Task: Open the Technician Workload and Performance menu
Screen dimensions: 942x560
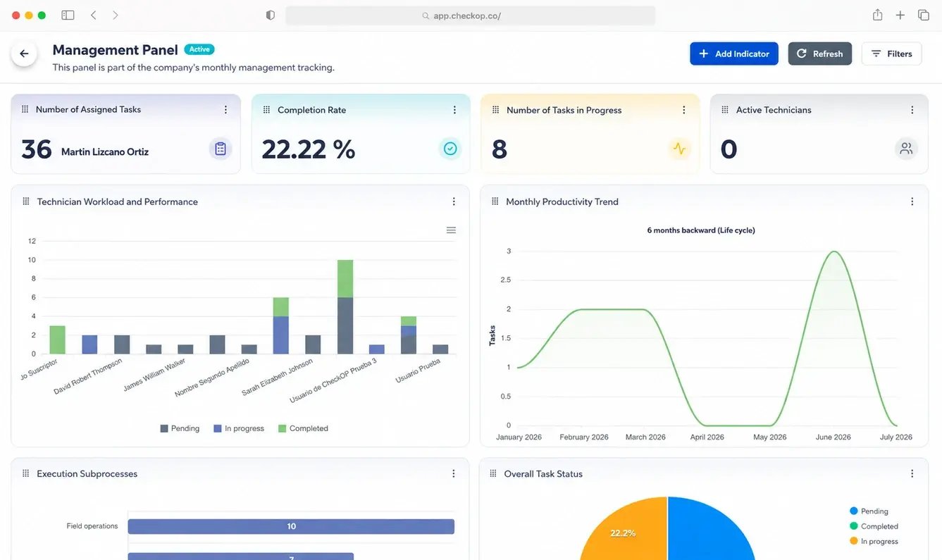Action: (454, 201)
